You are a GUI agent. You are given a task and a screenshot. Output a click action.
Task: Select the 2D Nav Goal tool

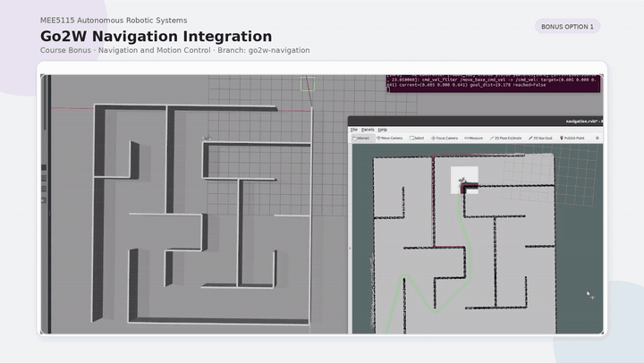(540, 139)
